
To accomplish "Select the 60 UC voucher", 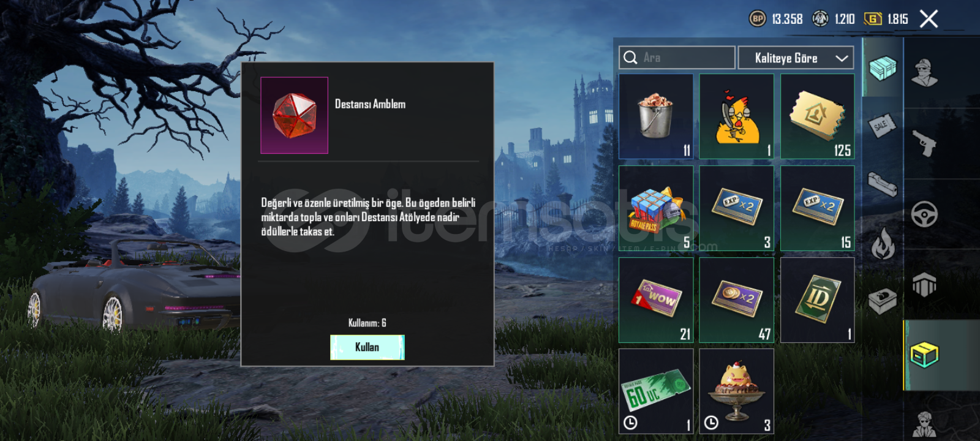I will pos(656,391).
